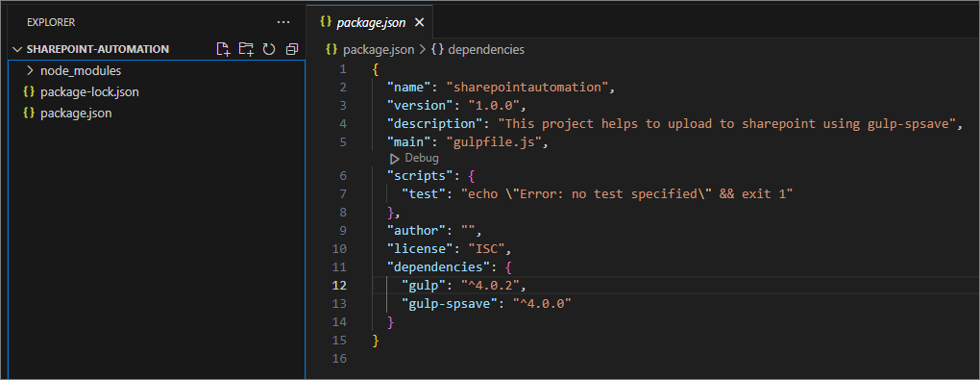Click the dependencies breadcrumb item
The width and height of the screenshot is (980, 380).
coord(486,49)
